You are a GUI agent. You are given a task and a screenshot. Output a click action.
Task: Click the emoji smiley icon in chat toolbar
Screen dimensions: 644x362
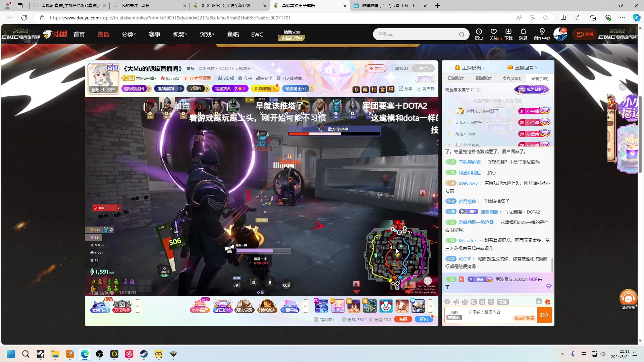pyautogui.click(x=447, y=302)
